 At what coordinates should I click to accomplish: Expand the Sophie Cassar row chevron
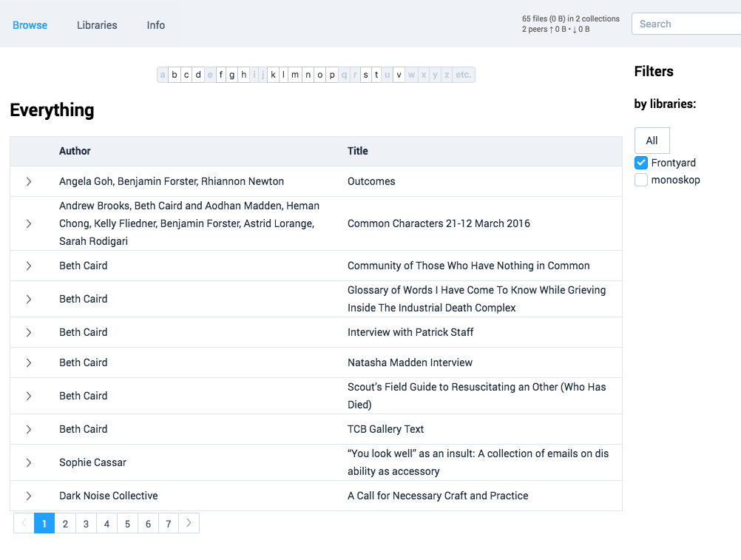coord(29,462)
